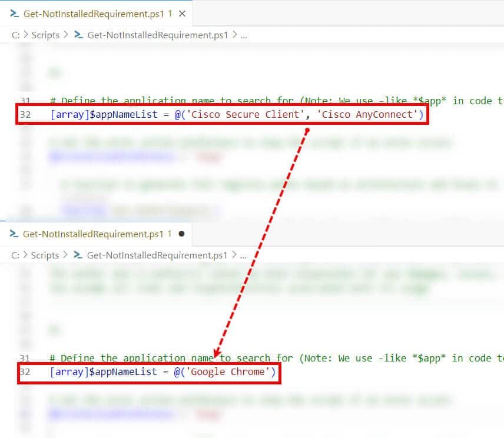Click the [array] type in bottom editor
Image resolution: width=504 pixels, height=438 pixels.
pyautogui.click(x=69, y=372)
